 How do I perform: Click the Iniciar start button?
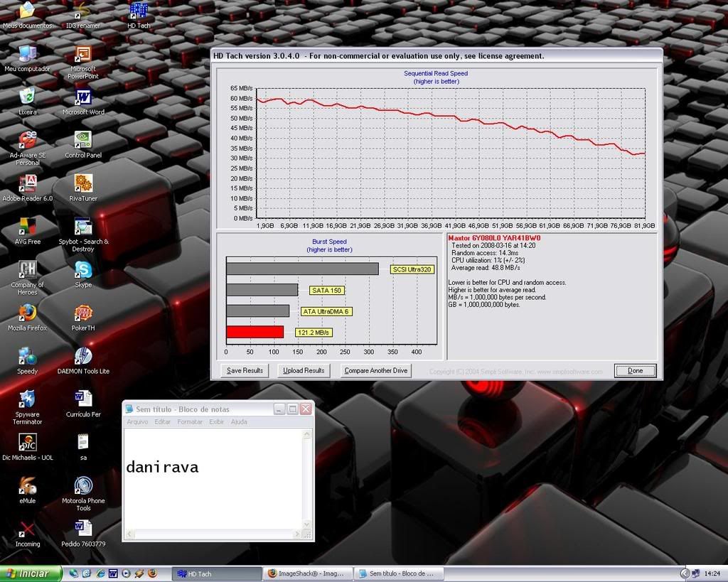pos(30,573)
